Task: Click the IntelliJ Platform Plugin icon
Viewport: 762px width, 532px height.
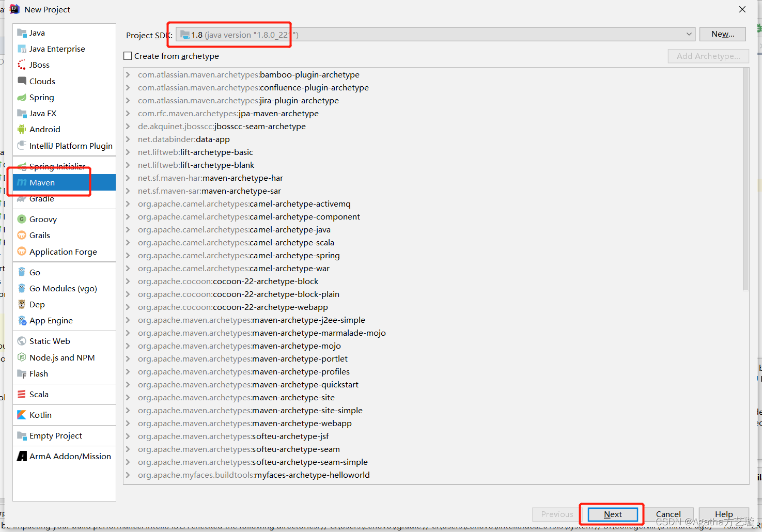Action: pos(22,146)
